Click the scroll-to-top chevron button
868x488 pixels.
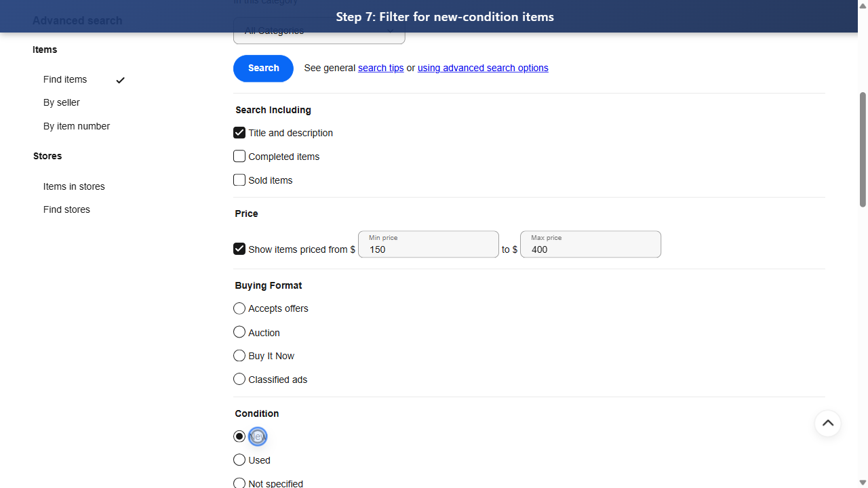click(x=828, y=423)
